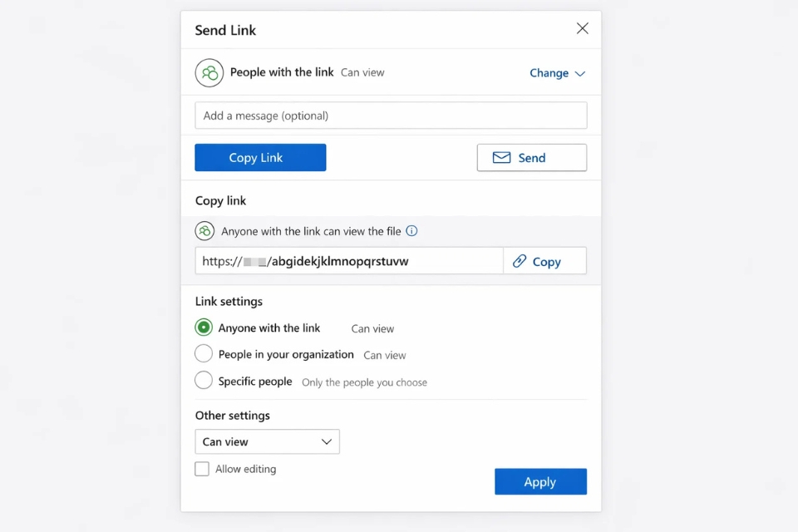
Task: Enable the 'Allow editing' checkbox
Action: (x=201, y=469)
